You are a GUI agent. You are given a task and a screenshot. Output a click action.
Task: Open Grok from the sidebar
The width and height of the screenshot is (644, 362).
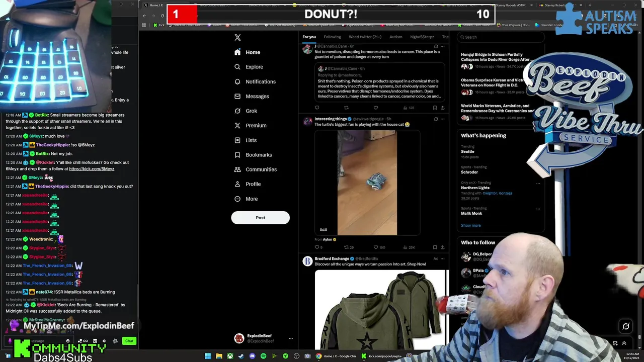pyautogui.click(x=246, y=111)
